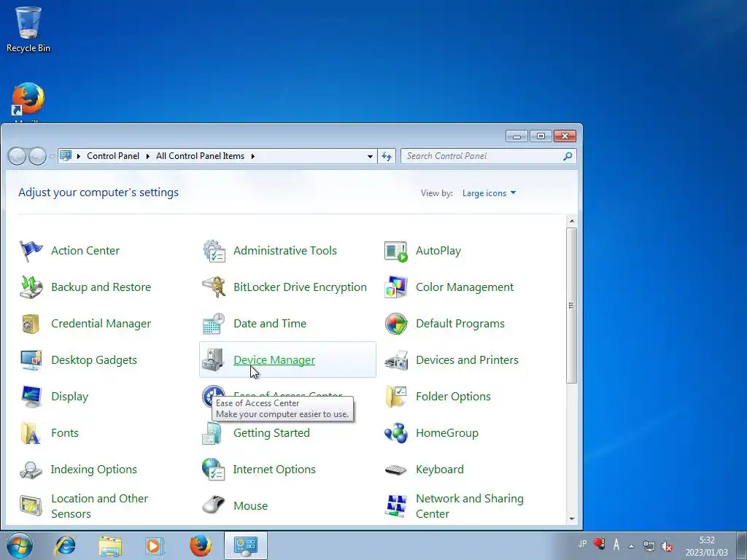Click the Mouse link text
Viewport: 747px width, 560px height.
[x=251, y=506]
